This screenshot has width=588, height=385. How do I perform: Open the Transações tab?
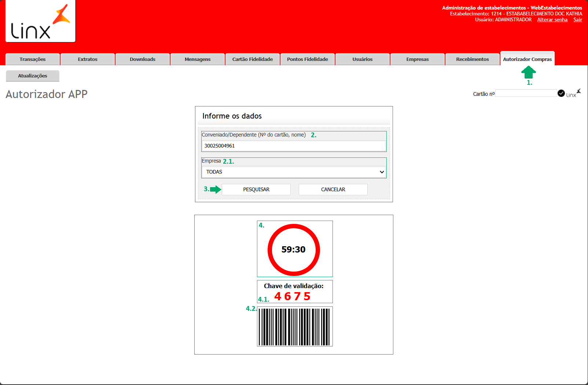(x=33, y=59)
